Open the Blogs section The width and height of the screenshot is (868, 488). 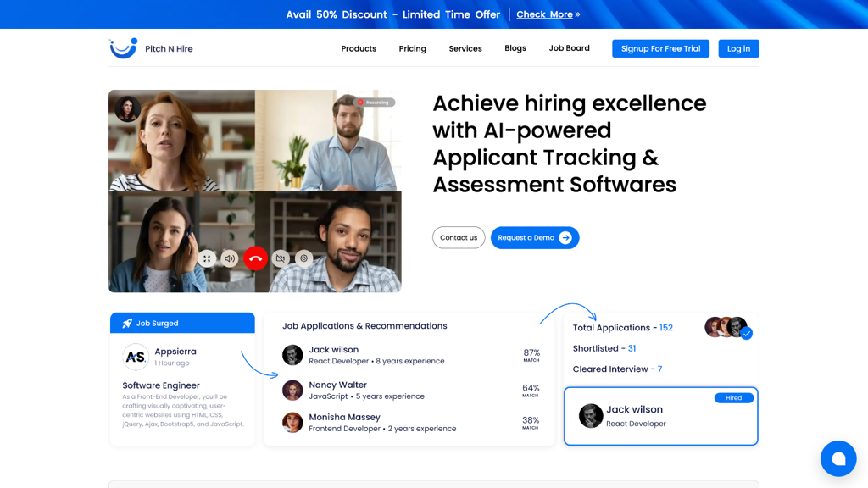tap(515, 48)
